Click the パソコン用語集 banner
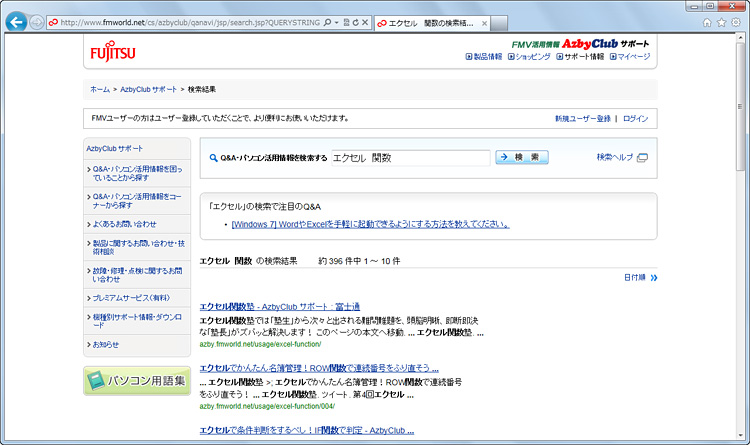Viewport: 750px width, 445px height. click(137, 381)
